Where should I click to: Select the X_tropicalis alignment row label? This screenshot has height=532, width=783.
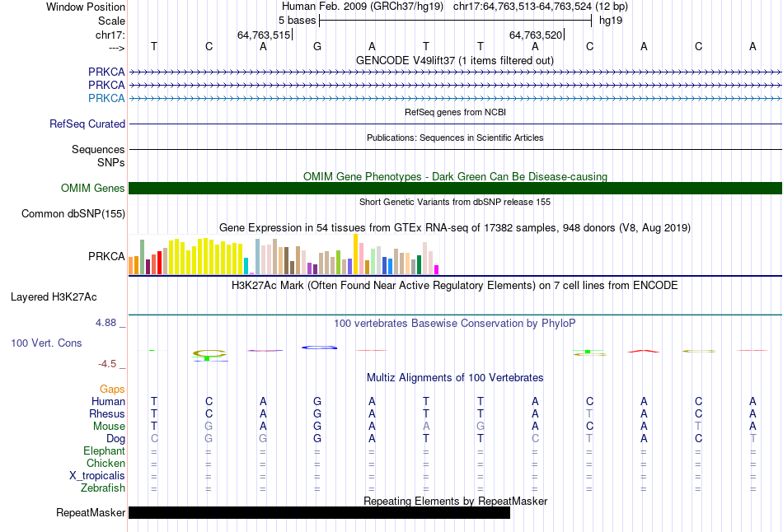97,476
